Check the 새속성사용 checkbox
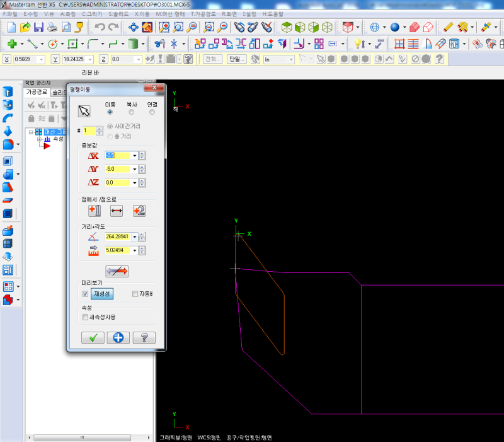 coord(85,317)
